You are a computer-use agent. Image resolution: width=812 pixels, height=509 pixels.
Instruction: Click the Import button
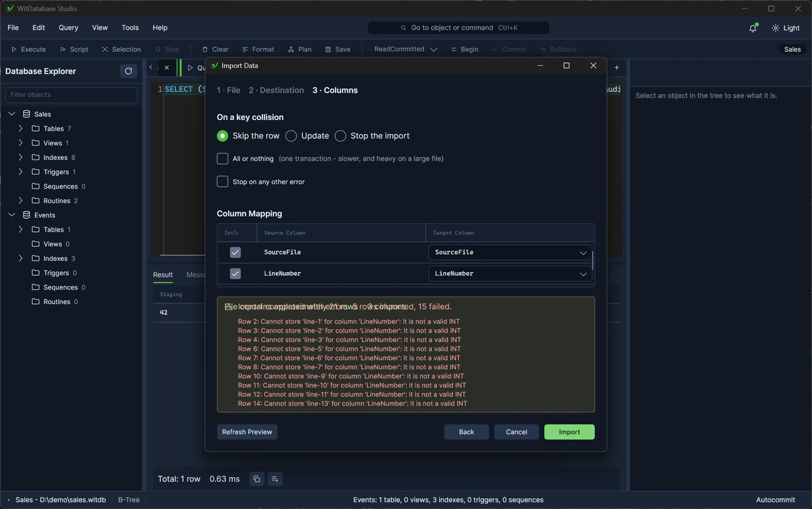570,432
